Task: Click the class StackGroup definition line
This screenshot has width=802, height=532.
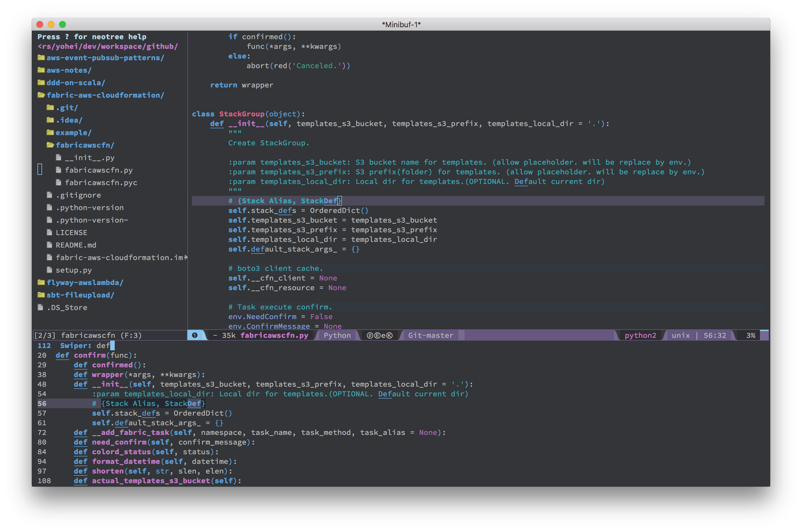Action: tap(248, 114)
